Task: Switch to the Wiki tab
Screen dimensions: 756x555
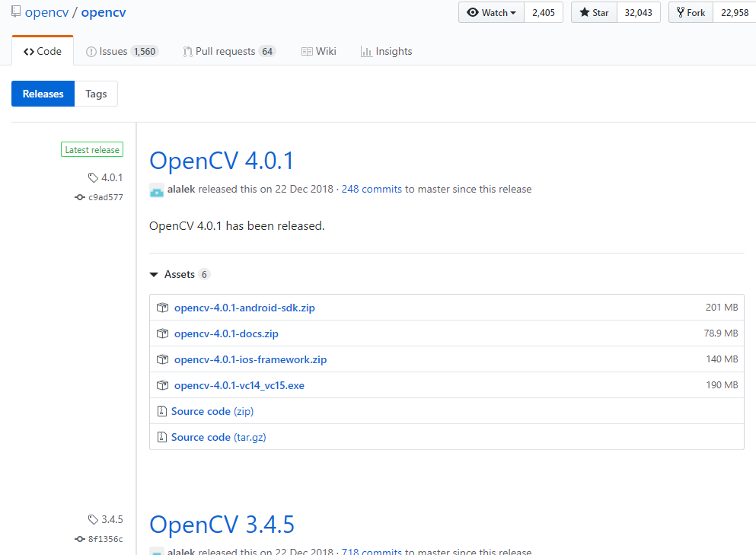Action: (x=319, y=51)
